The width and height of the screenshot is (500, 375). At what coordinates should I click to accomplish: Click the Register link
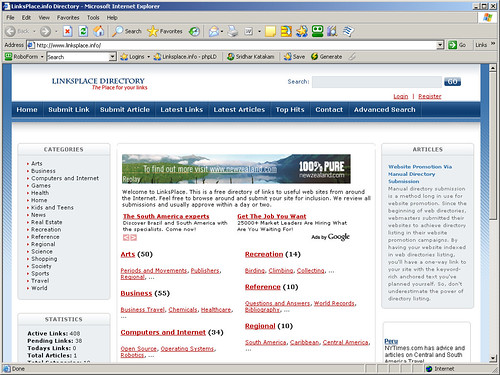[430, 96]
